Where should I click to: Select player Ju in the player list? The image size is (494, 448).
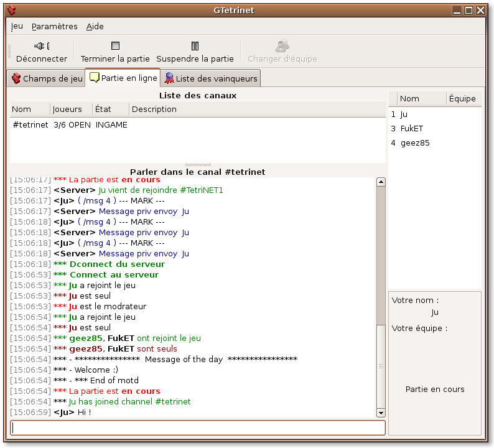pyautogui.click(x=435, y=114)
